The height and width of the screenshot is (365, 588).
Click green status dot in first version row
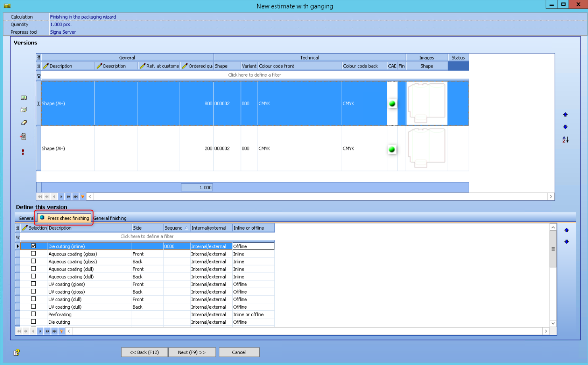[x=392, y=104]
